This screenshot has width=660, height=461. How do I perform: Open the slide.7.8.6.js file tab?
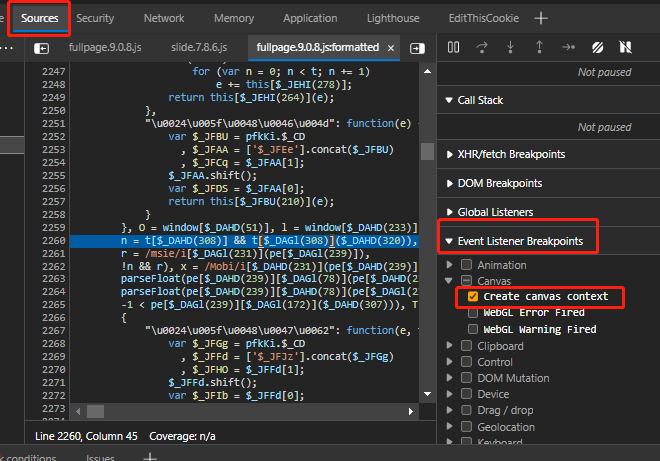(x=199, y=48)
